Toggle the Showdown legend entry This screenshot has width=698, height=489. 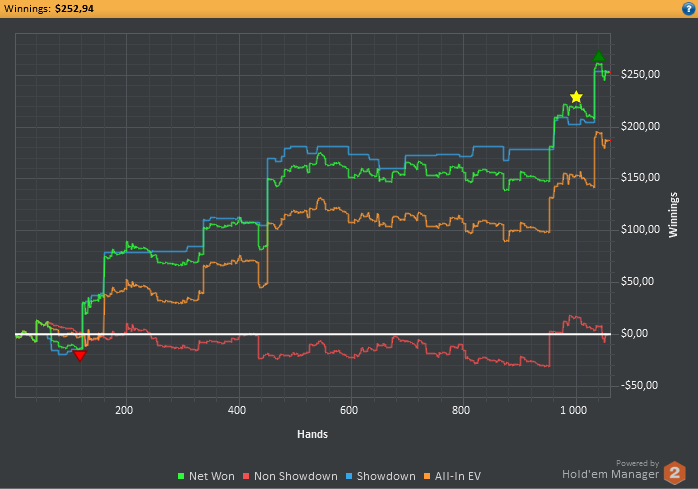click(x=381, y=476)
